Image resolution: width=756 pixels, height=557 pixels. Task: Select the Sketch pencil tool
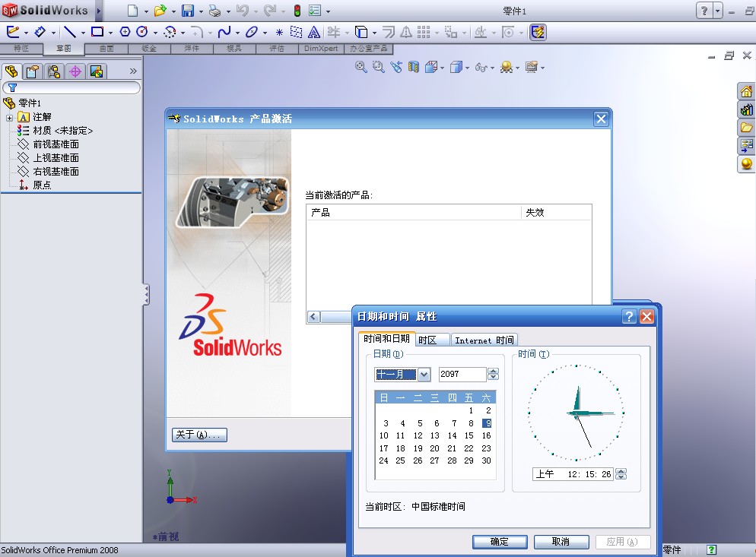[x=13, y=32]
